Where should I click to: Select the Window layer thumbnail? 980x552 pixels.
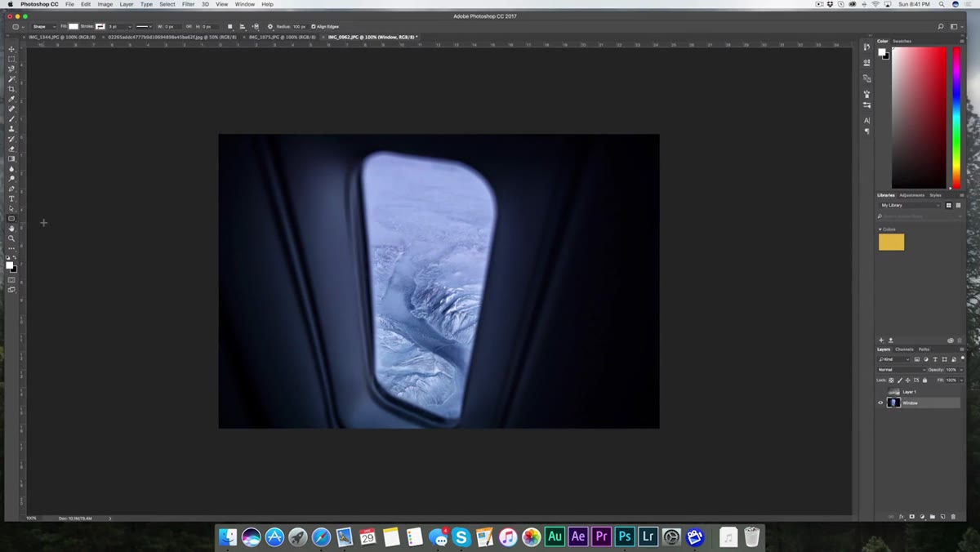tap(893, 403)
